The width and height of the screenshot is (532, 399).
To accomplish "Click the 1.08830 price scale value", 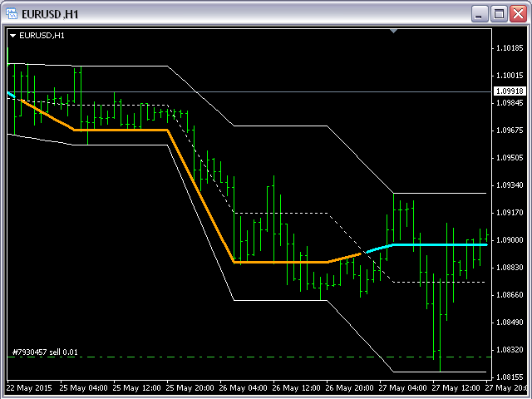I will point(510,268).
